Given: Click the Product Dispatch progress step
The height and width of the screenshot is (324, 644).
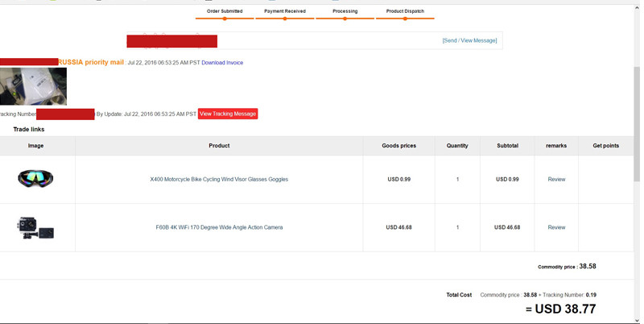Looking at the screenshot, I should click(x=405, y=14).
